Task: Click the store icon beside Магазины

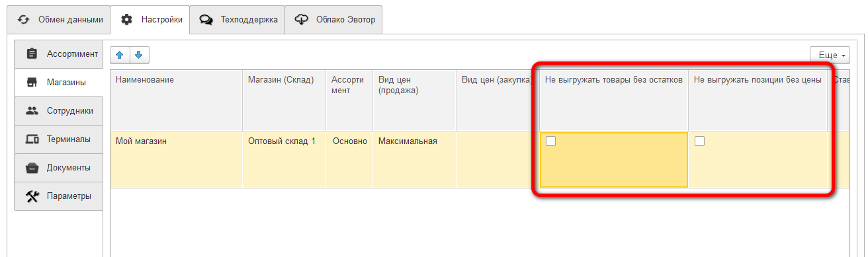Action: 31,83
